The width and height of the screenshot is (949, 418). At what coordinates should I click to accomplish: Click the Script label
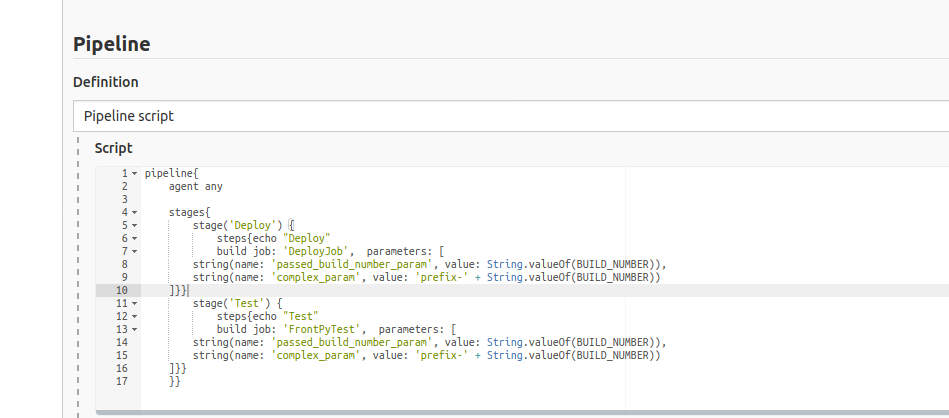[x=113, y=148]
